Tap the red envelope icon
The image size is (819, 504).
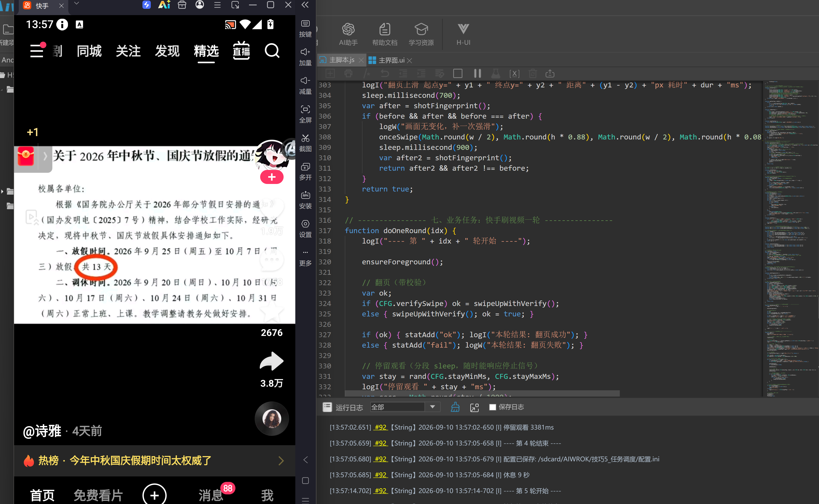(x=26, y=156)
